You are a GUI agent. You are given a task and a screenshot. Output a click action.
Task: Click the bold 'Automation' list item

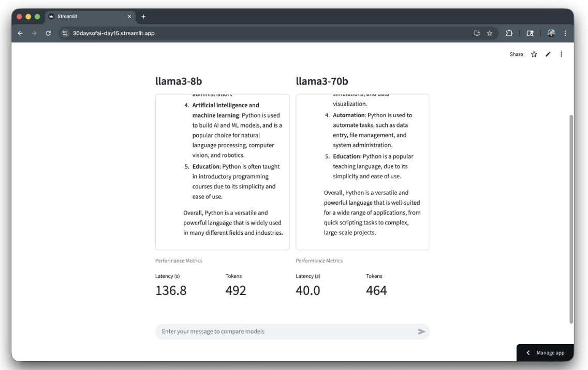click(349, 115)
